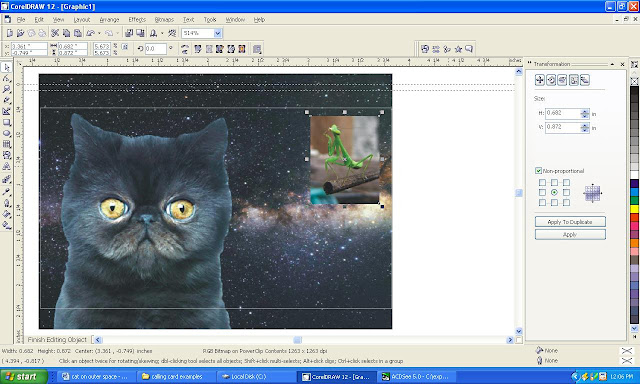Viewport: 640px width, 384px height.
Task: Select the Shape tool in the toolbox
Action: [7, 78]
